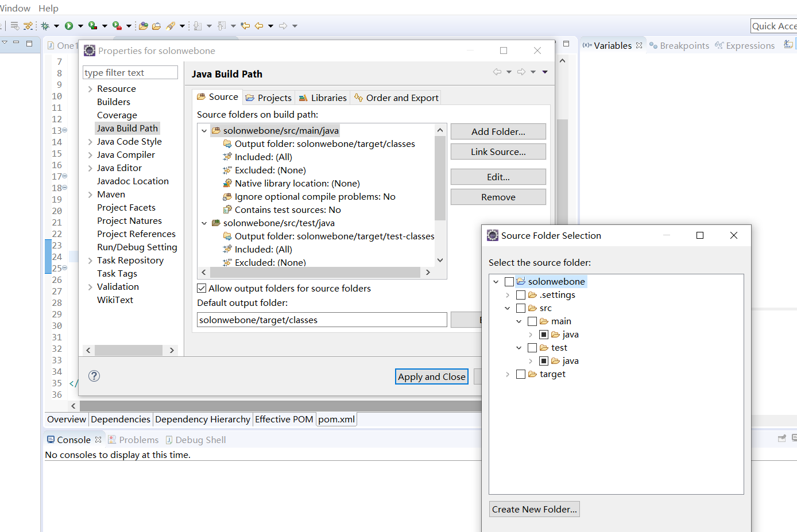Collapse solonwebone/src/main/java source folder entry
The image size is (797, 532).
[x=204, y=131]
